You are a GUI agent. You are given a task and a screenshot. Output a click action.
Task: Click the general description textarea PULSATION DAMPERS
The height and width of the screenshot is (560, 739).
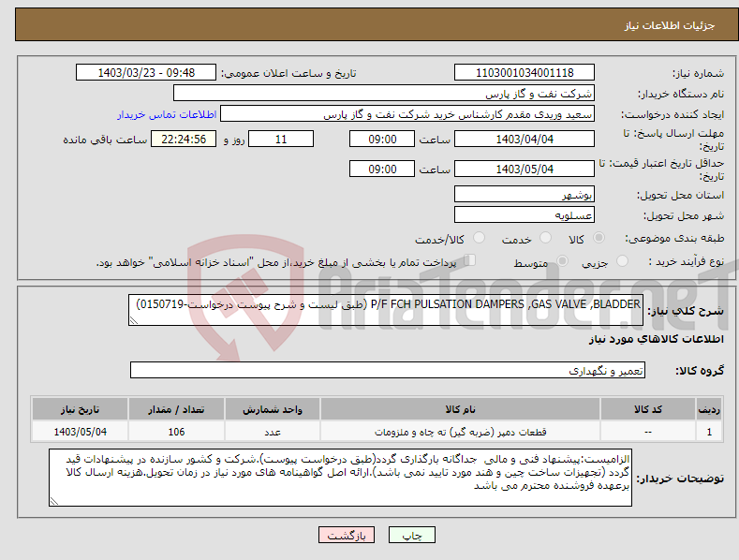(386, 310)
